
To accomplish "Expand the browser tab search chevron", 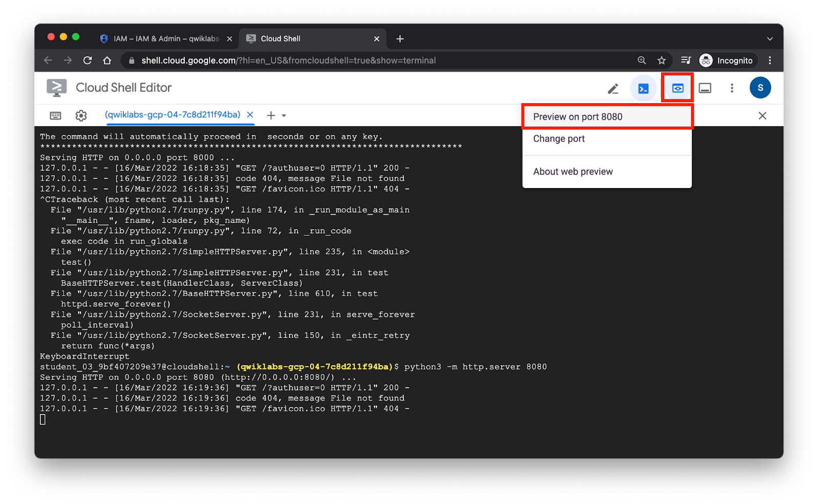I will click(x=769, y=39).
